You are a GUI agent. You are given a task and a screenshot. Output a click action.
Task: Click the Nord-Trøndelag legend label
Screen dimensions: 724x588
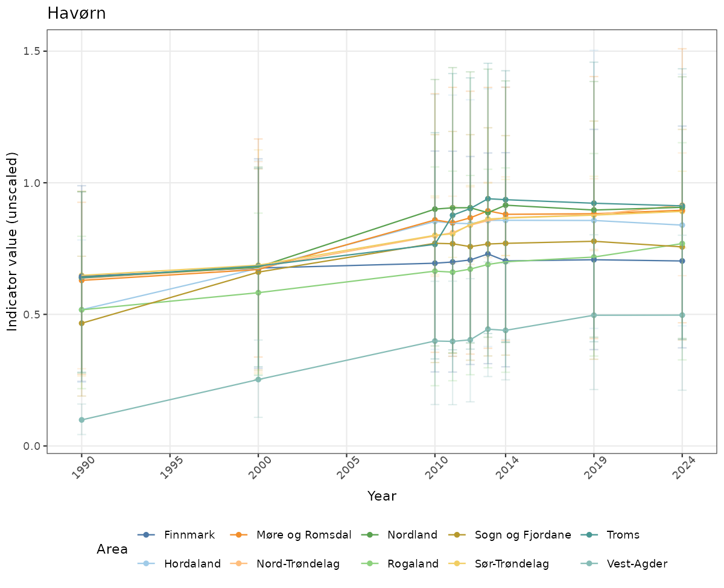point(298,564)
